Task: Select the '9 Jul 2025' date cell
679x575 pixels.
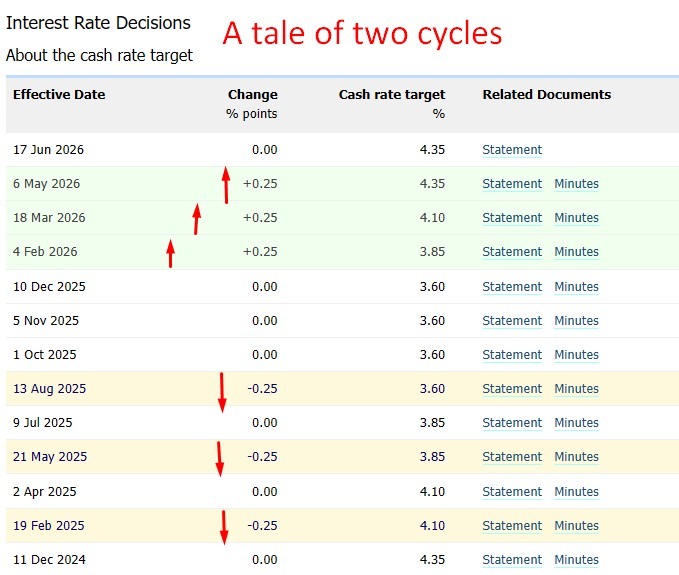Action: [43, 423]
